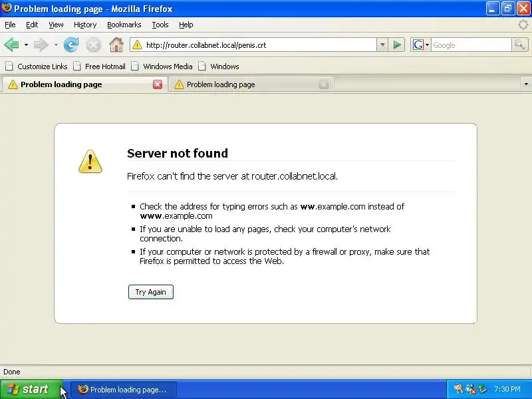Click the warning icon on the second tab
The width and height of the screenshot is (532, 399).
pos(179,84)
